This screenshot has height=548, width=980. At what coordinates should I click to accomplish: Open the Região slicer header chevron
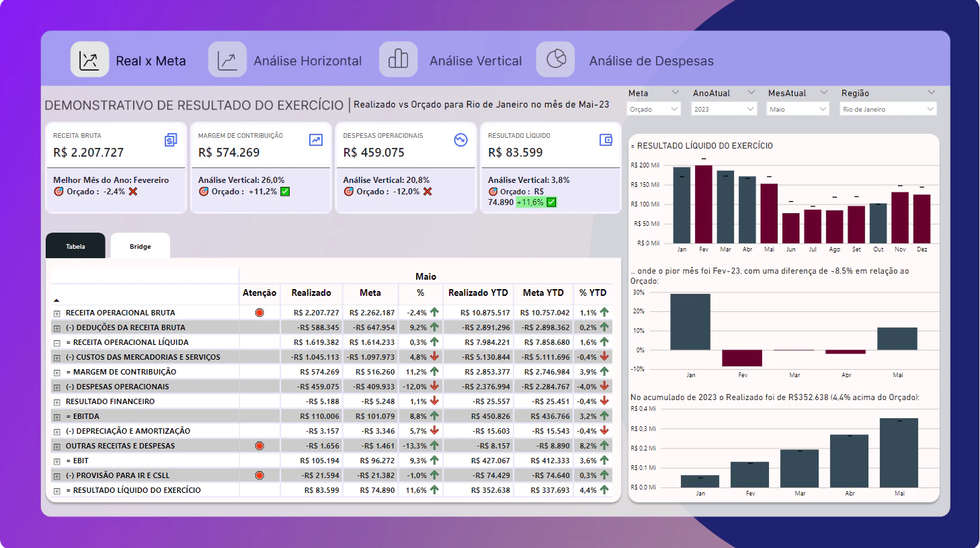(931, 92)
